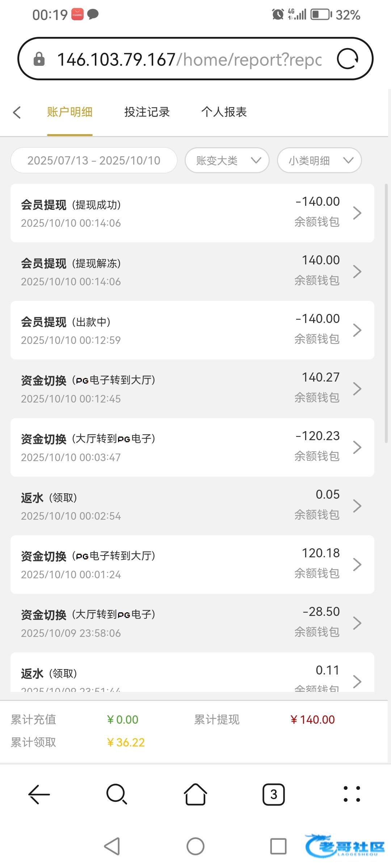Expand arrow on 140.27 PG电子转到大厅 entry
The image size is (391, 868).
coord(357,389)
